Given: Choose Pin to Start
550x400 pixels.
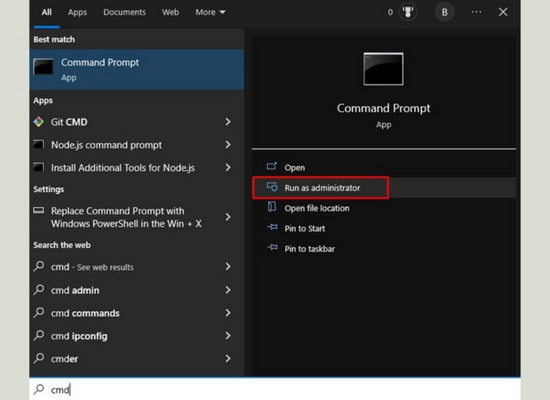Looking at the screenshot, I should tap(304, 228).
